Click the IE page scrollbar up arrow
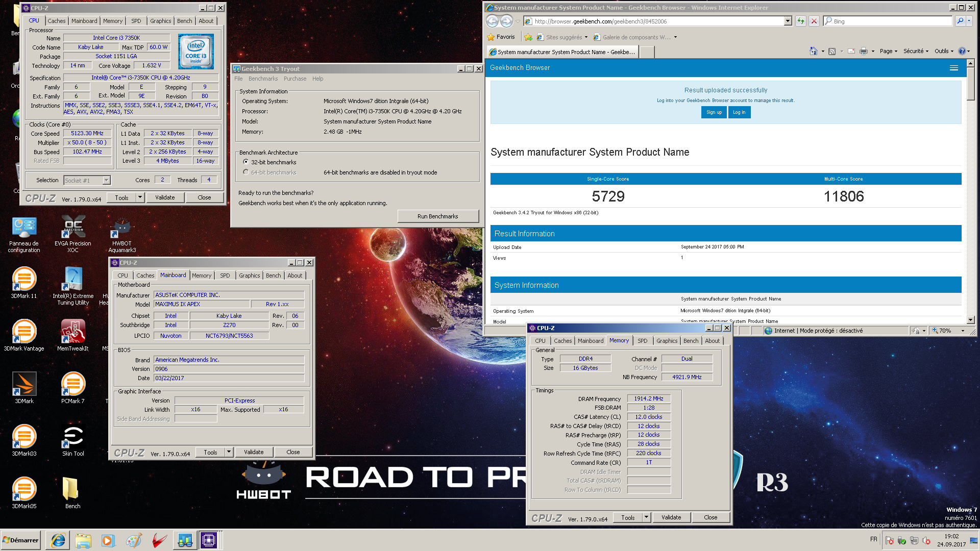Screen dimensions: 980x551 [x=971, y=63]
